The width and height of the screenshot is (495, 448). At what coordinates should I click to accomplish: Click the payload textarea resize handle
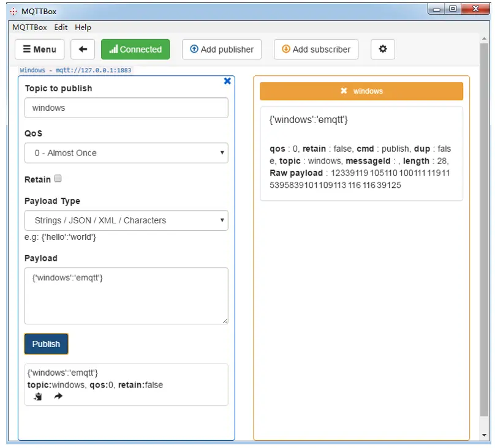(x=225, y=321)
